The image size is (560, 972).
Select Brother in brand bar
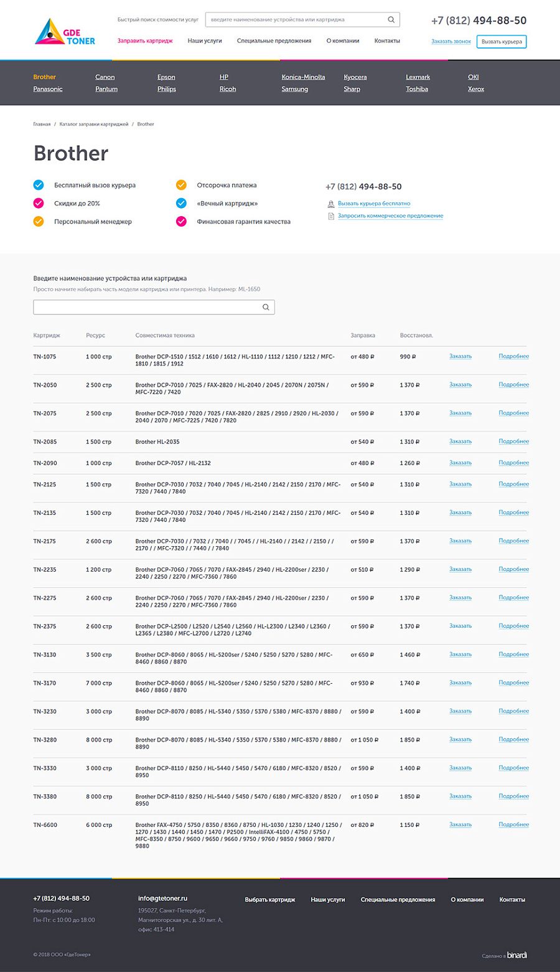tap(45, 77)
